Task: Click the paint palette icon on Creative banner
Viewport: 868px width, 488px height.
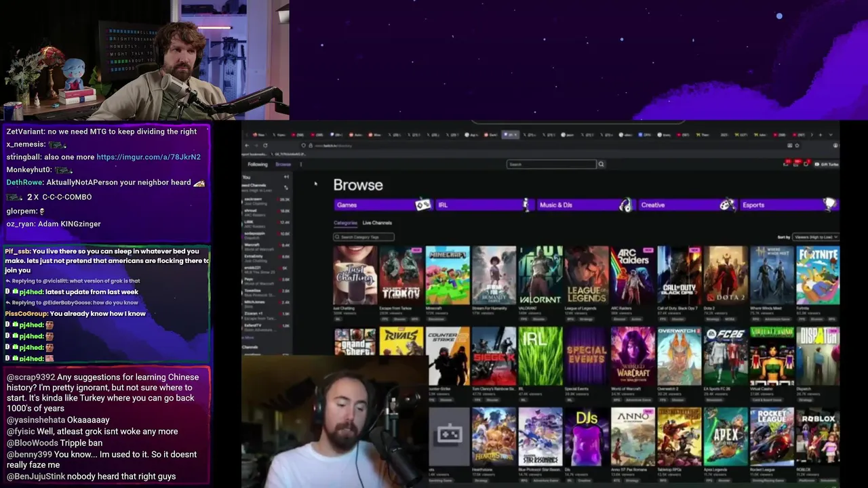Action: (727, 205)
